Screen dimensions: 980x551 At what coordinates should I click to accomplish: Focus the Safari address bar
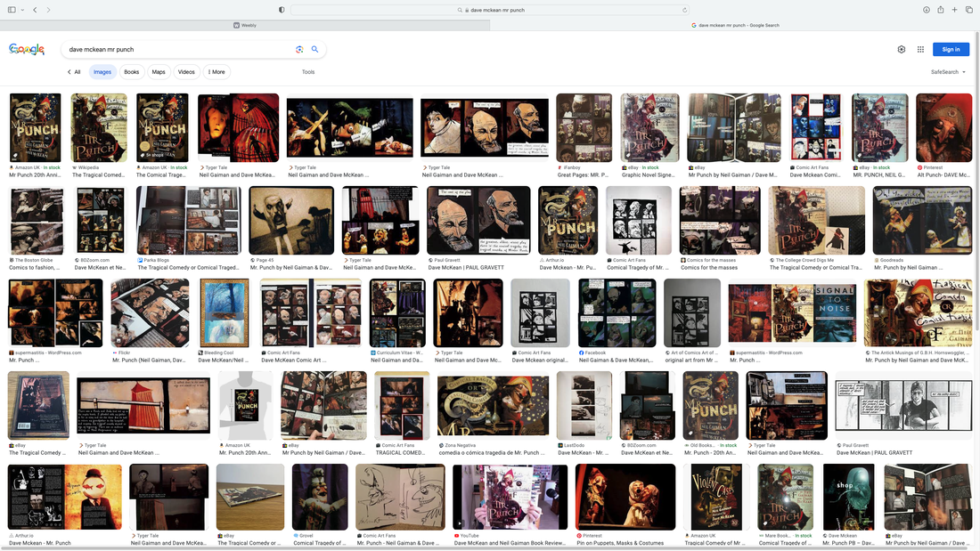(490, 10)
